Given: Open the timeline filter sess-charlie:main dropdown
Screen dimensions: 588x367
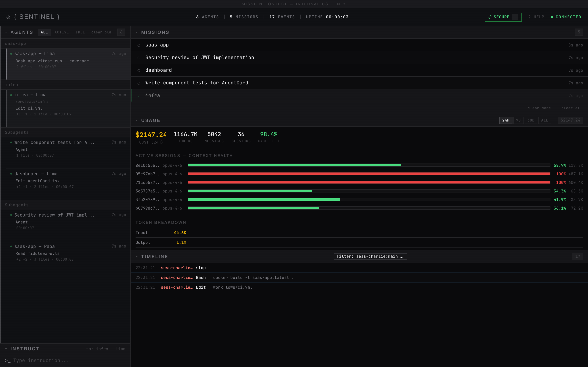Looking at the screenshot, I should click(370, 256).
